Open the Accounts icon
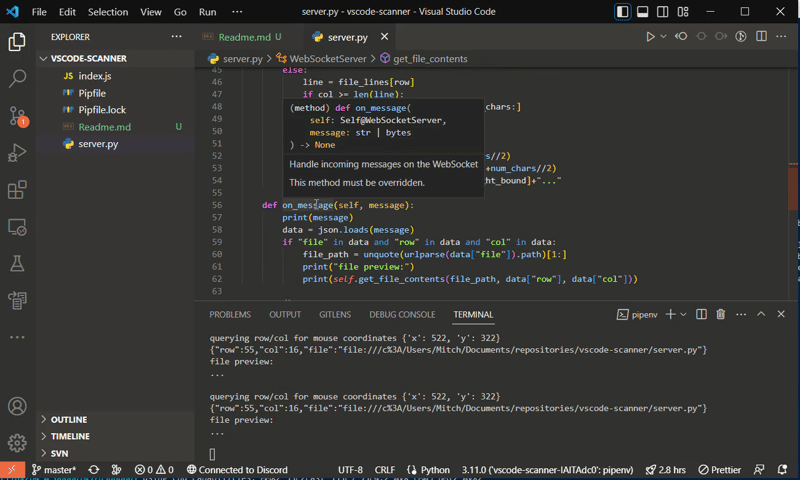 click(17, 407)
